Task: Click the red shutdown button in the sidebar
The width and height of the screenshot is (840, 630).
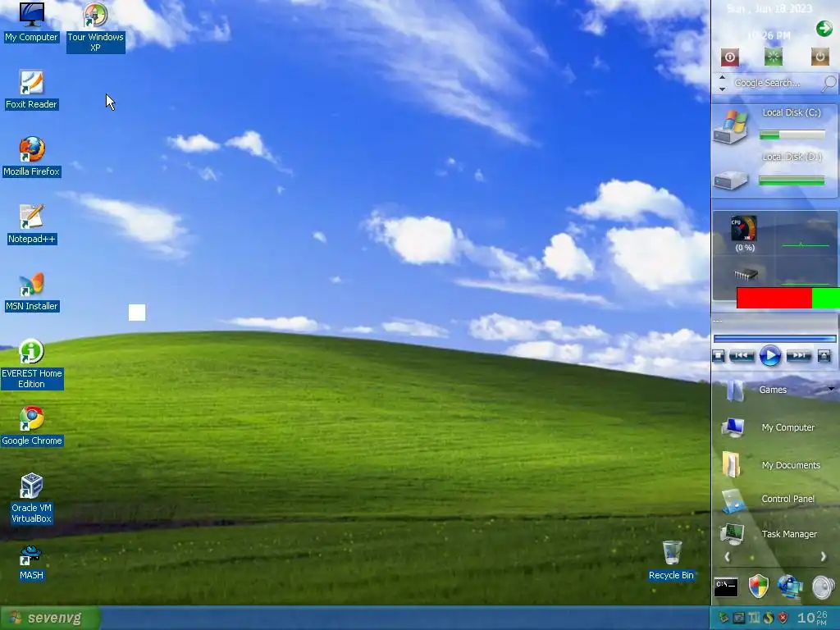Action: point(729,57)
